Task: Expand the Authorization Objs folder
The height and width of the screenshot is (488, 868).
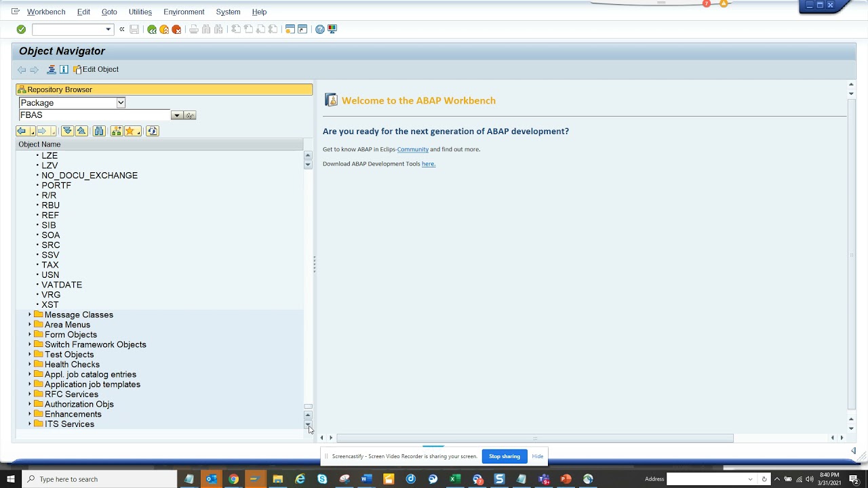Action: (30, 404)
